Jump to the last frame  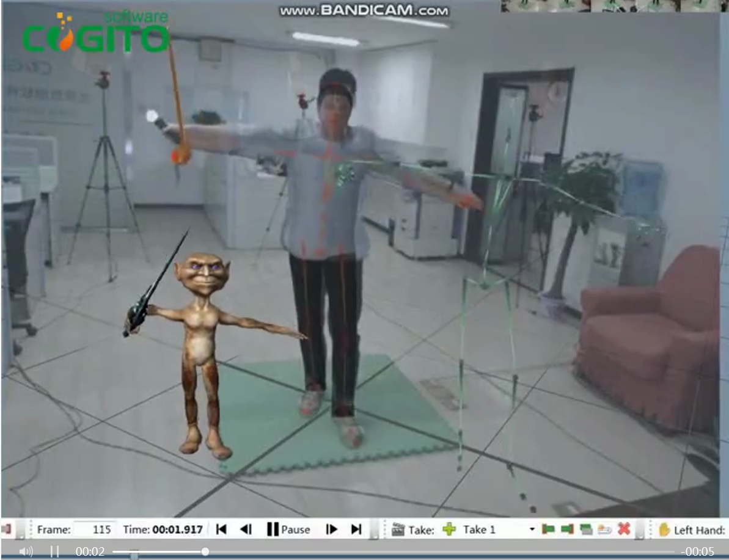pos(356,529)
